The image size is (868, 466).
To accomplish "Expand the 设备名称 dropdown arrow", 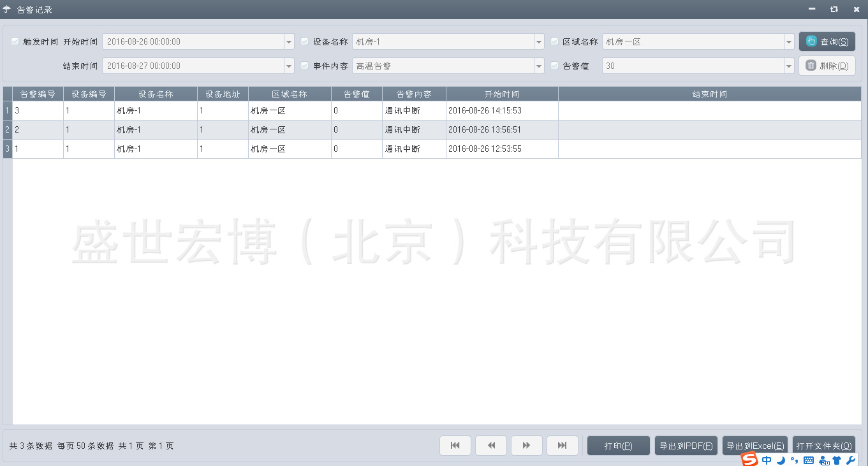I will click(539, 41).
